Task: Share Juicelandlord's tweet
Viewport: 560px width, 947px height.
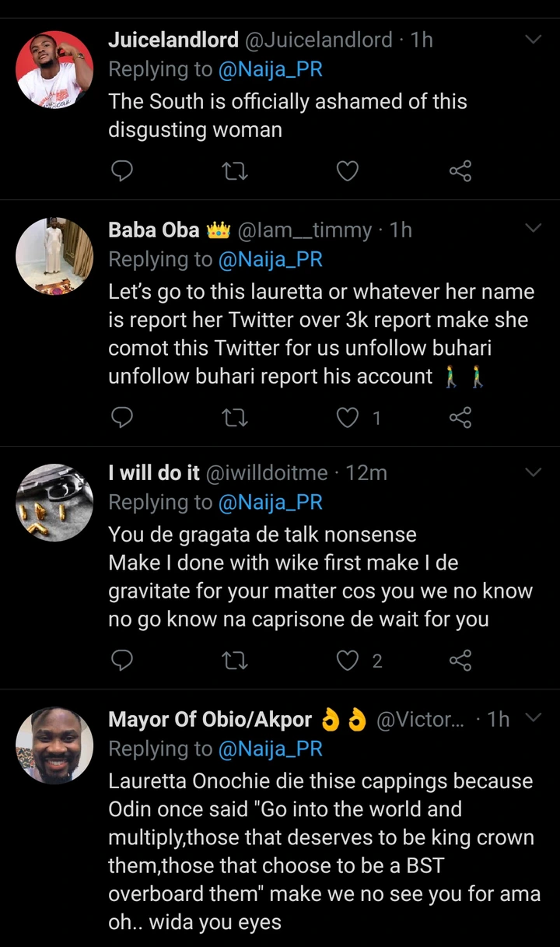Action: coord(460,170)
